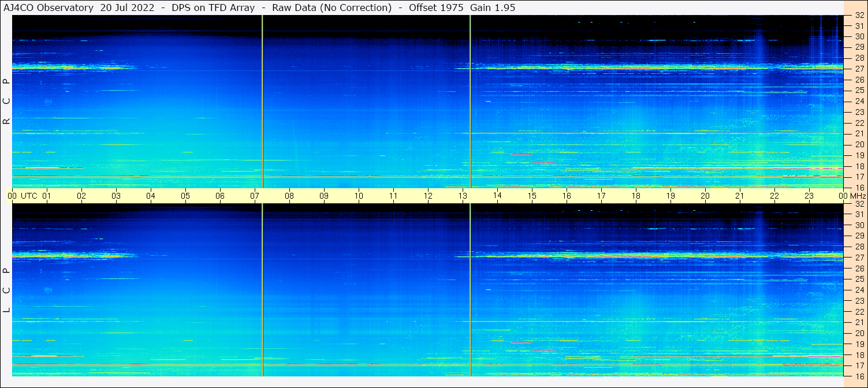The image size is (868, 388).
Task: Click the vertical "LCP" panel label
Action: pyautogui.click(x=6, y=290)
